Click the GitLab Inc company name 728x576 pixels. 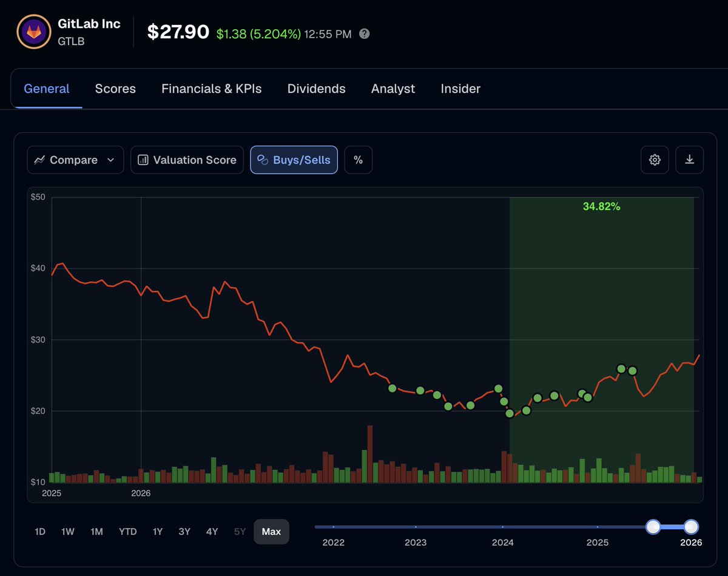point(89,24)
